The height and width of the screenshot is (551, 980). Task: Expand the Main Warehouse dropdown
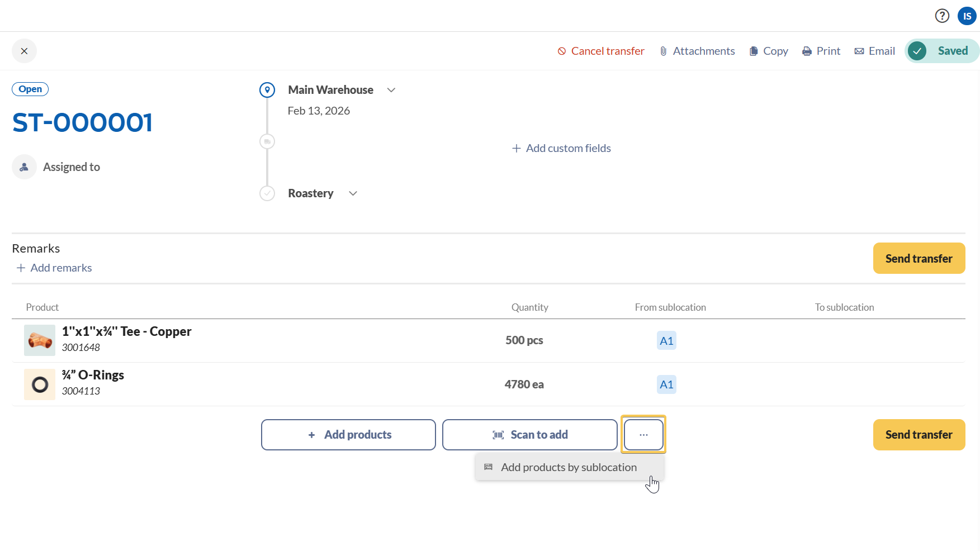(x=391, y=90)
